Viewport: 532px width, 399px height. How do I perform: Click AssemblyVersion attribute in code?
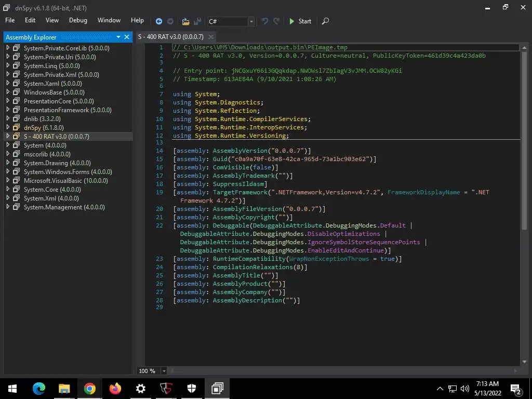240,151
